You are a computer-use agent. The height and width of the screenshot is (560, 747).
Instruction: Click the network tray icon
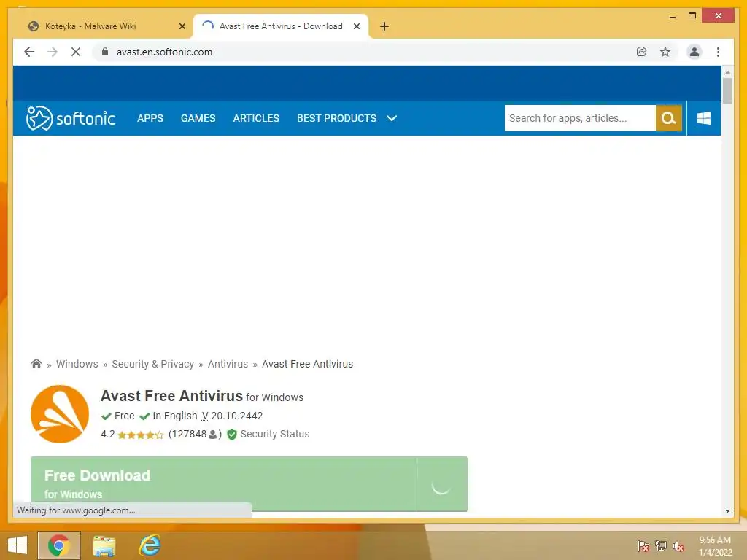[661, 546]
